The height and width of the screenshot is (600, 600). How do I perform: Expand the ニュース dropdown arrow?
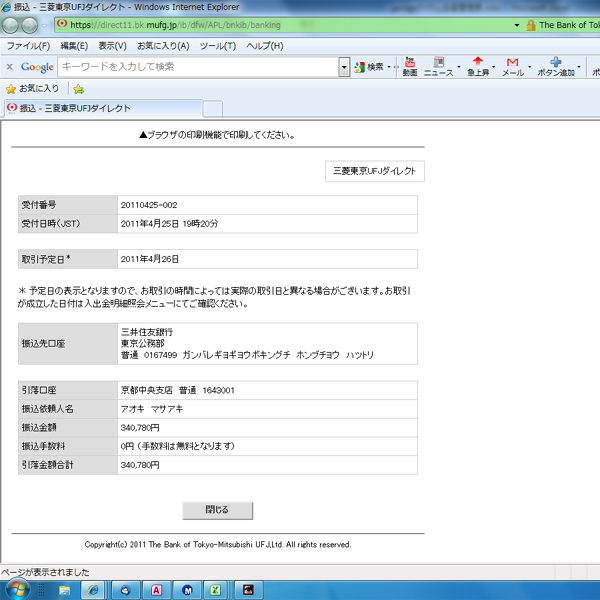(459, 67)
